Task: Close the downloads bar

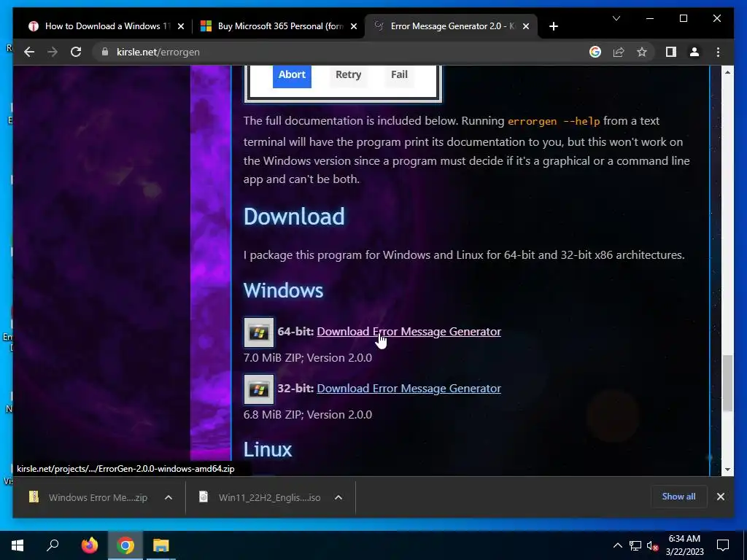Action: pos(720,497)
